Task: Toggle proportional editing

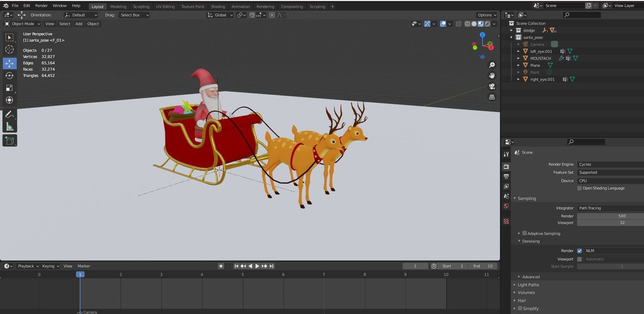Action: (x=272, y=15)
